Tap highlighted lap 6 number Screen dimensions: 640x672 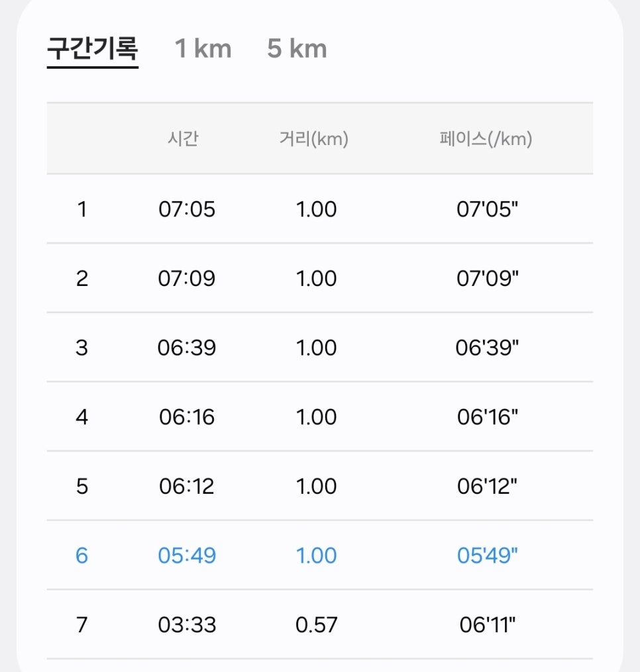pos(82,555)
